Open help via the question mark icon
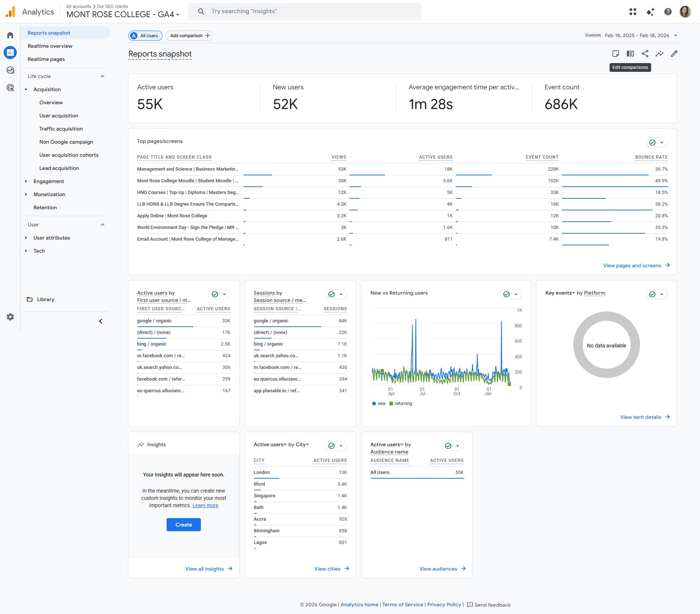 pos(668,11)
